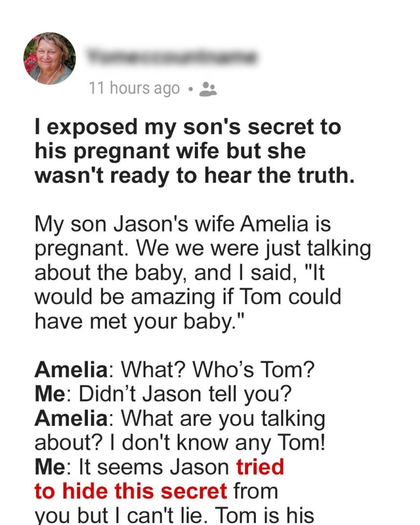Click the headline line "wasn't ready to hear the truth."
This screenshot has height=525, width=420.
pos(194,175)
